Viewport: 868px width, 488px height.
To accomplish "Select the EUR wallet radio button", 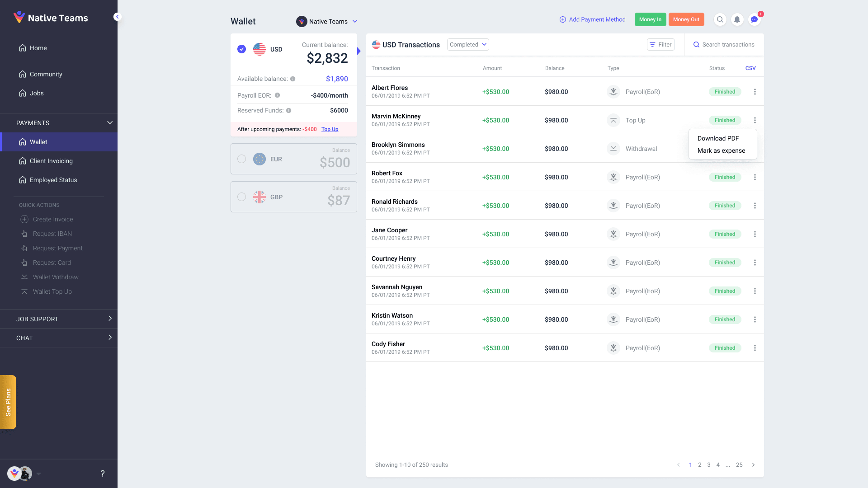I will [x=242, y=159].
